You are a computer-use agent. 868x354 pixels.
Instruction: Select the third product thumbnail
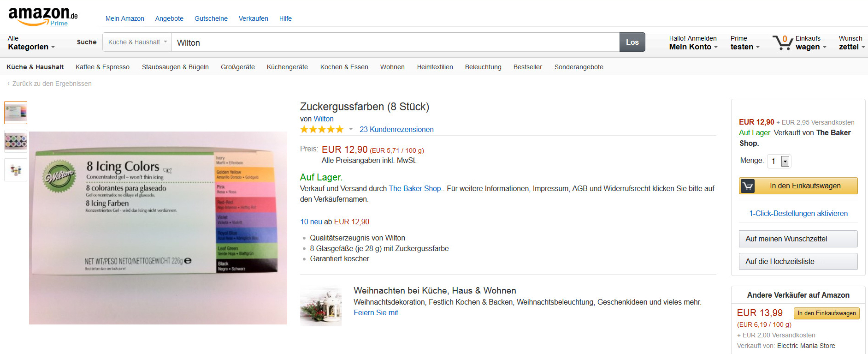[16, 170]
